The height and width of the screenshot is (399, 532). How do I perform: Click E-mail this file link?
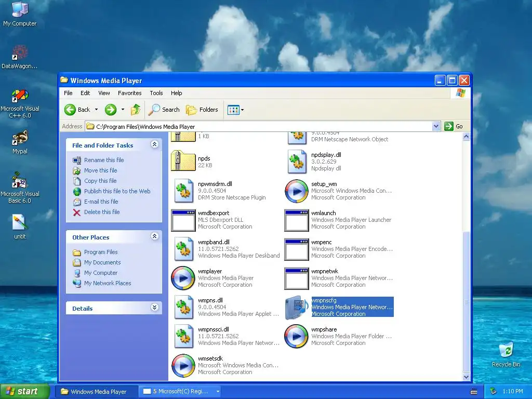point(101,202)
